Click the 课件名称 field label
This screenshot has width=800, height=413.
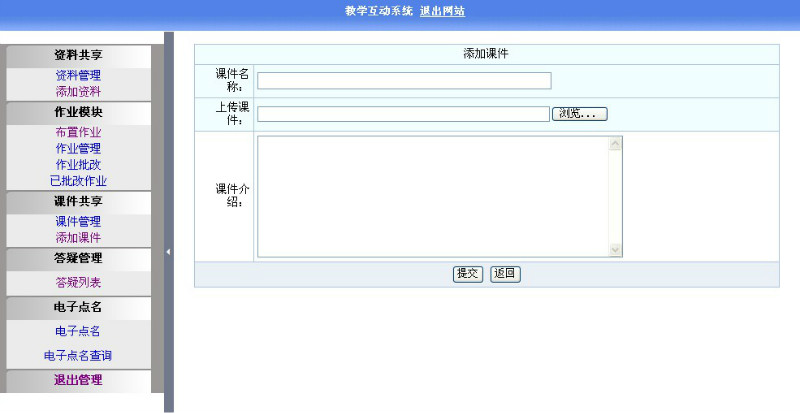[232, 81]
